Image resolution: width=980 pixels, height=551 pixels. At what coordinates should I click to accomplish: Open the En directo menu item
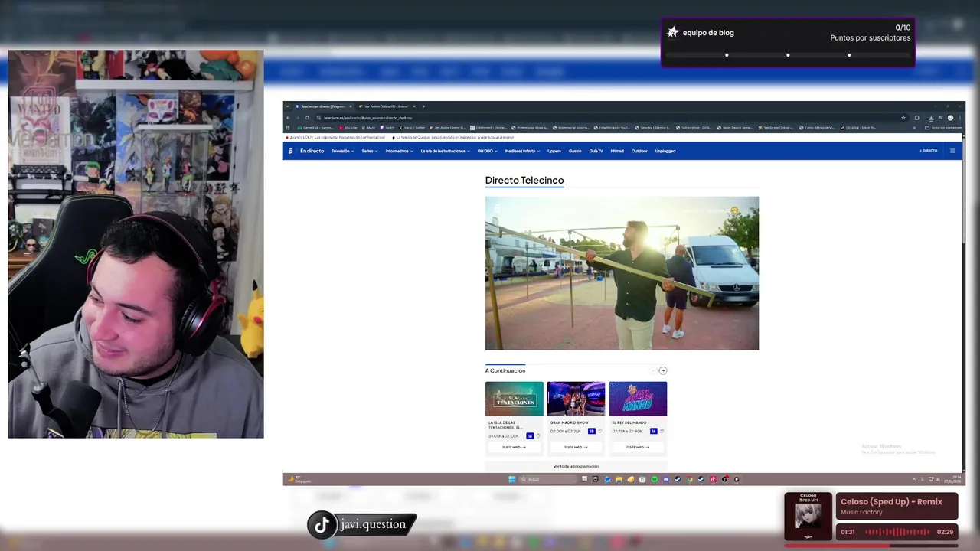[312, 151]
